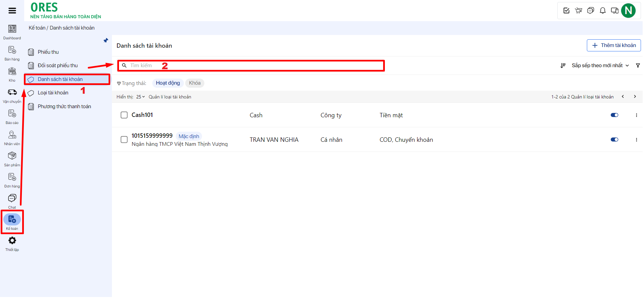
Task: Select Phương thức thanh toán menu item
Action: (64, 107)
